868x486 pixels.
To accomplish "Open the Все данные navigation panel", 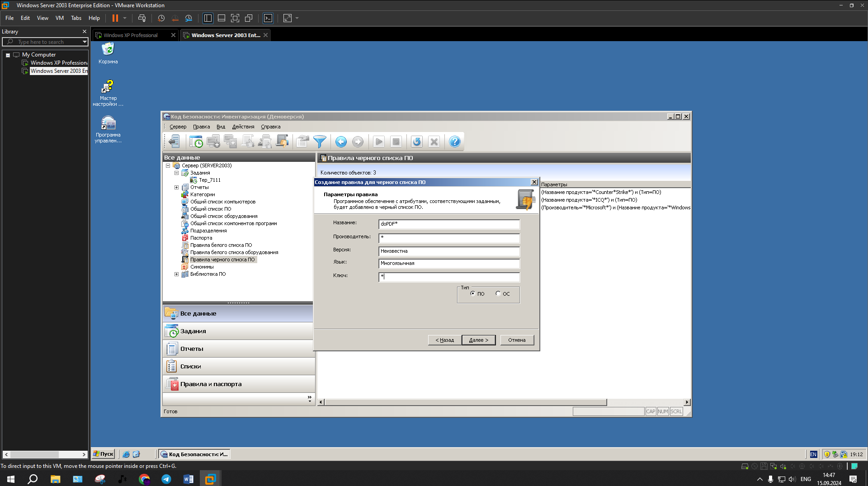I will pos(238,314).
